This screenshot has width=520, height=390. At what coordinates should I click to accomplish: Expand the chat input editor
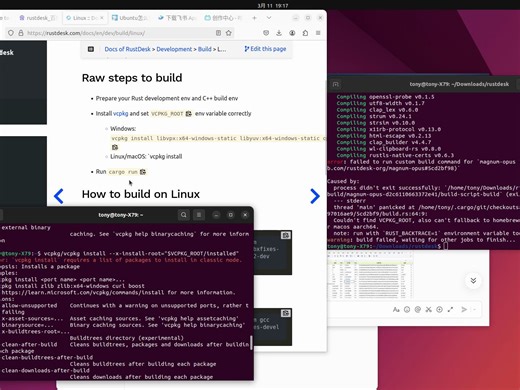450,309
